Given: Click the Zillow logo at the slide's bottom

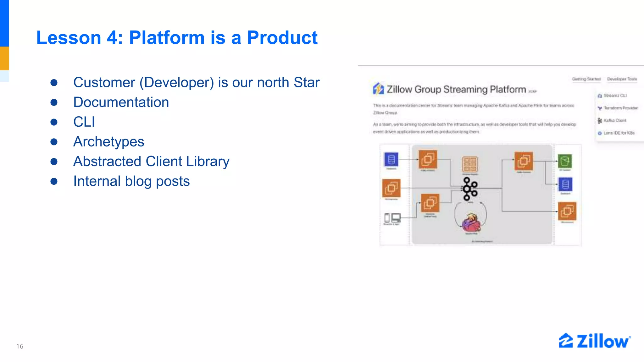Looking at the screenshot, I should tap(595, 341).
